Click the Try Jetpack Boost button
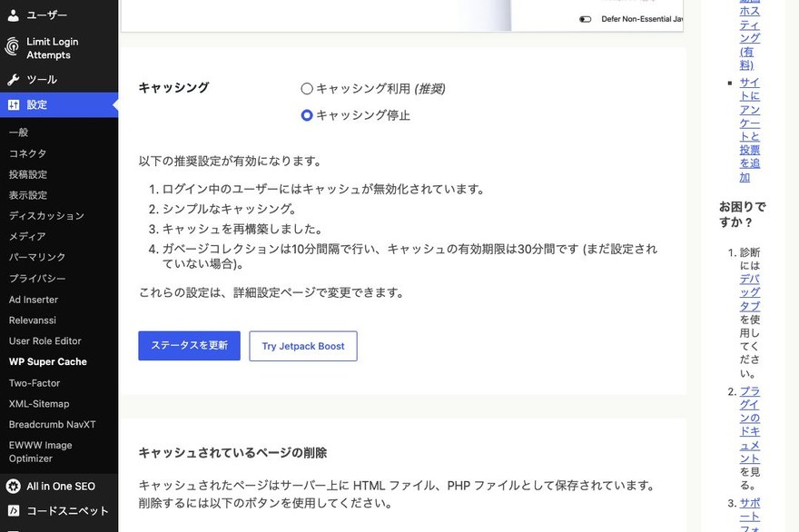This screenshot has width=799, height=532. (303, 346)
